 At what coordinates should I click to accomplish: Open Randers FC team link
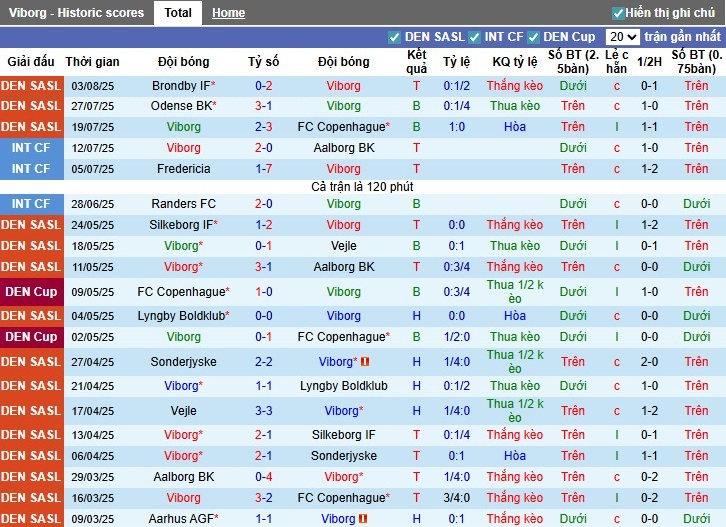[183, 204]
